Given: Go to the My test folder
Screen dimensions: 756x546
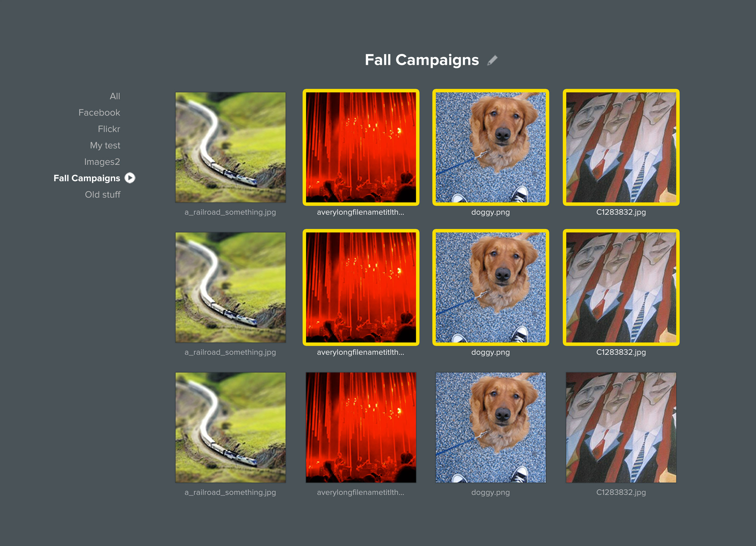Looking at the screenshot, I should (105, 145).
